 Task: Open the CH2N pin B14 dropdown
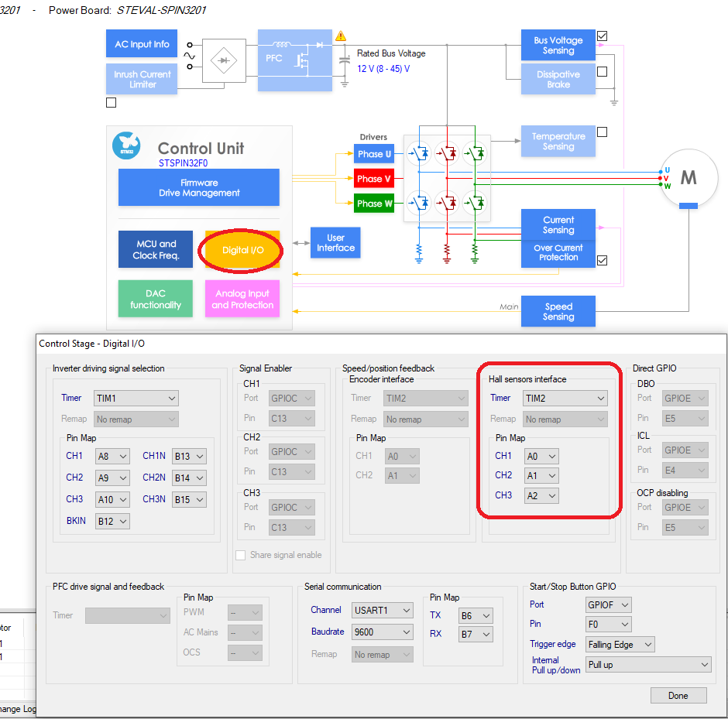(x=189, y=478)
